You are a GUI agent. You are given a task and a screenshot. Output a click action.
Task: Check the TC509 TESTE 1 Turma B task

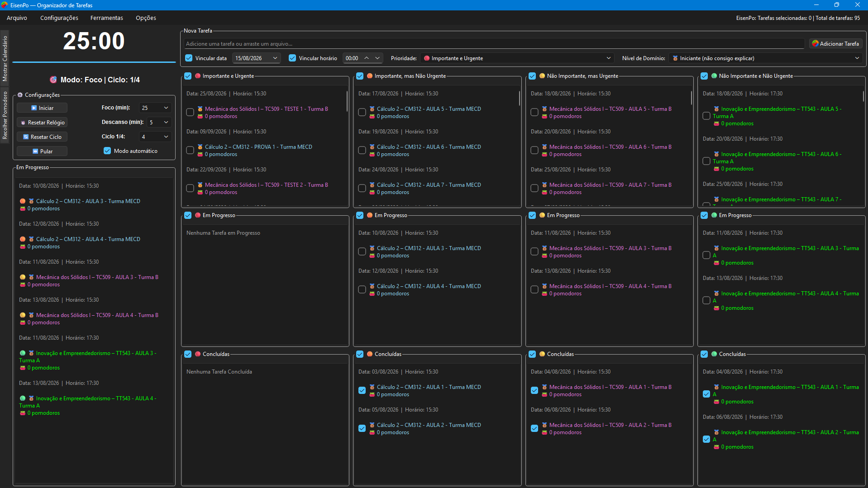tap(190, 112)
